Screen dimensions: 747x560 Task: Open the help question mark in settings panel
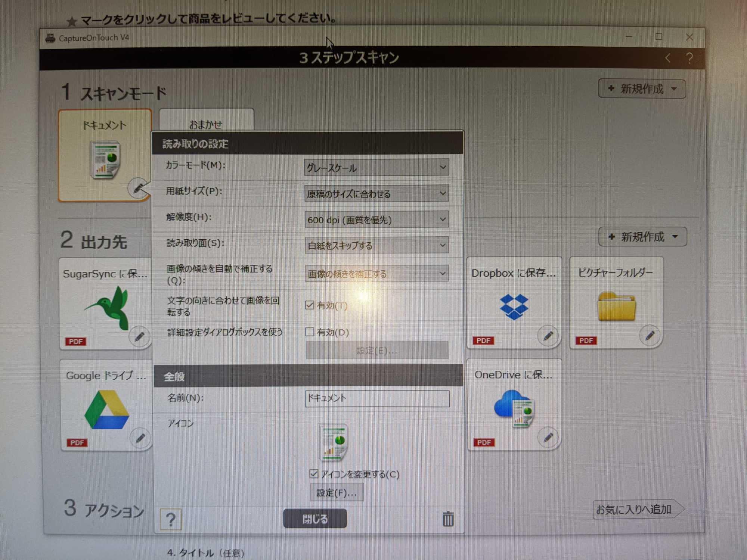(171, 519)
